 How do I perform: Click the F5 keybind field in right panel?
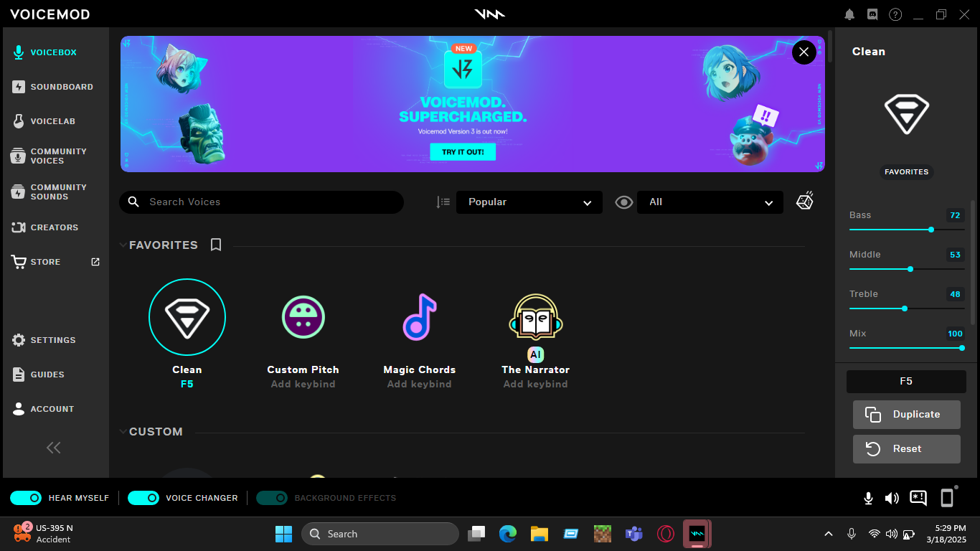coord(907,382)
